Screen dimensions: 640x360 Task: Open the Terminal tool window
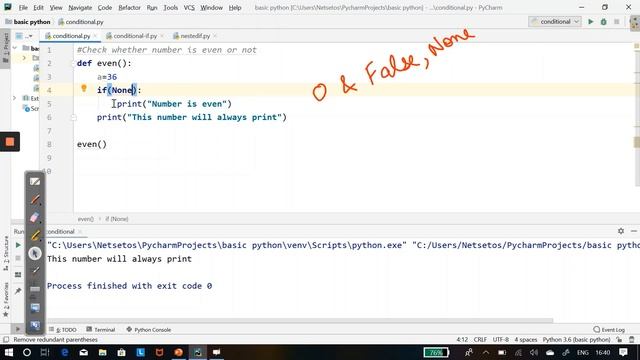tap(101, 330)
